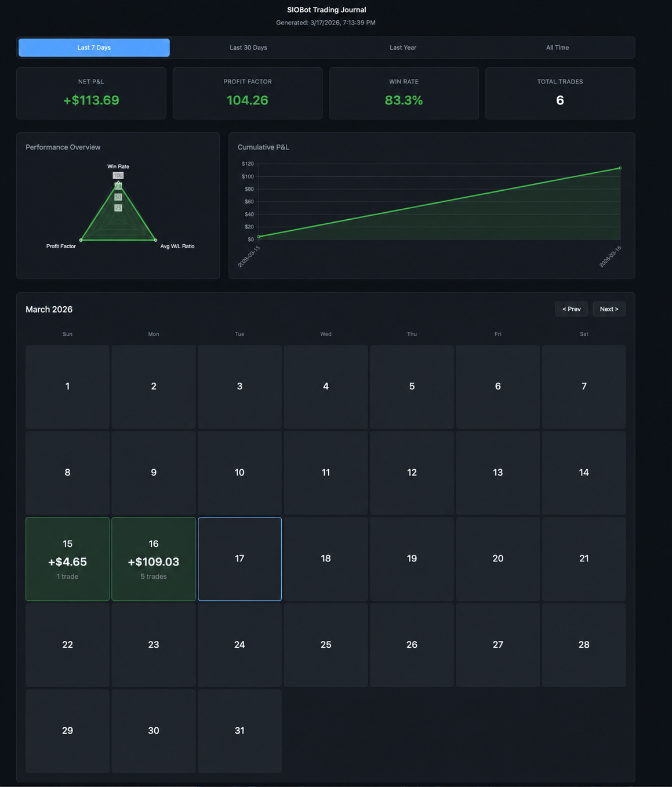Image resolution: width=672 pixels, height=787 pixels.
Task: Go to next month with Next button
Action: point(609,309)
